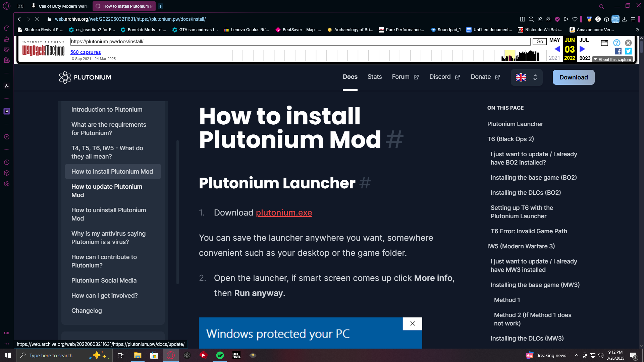Share the capture on Facebook
Image resolution: width=644 pixels, height=362 pixels.
point(618,51)
